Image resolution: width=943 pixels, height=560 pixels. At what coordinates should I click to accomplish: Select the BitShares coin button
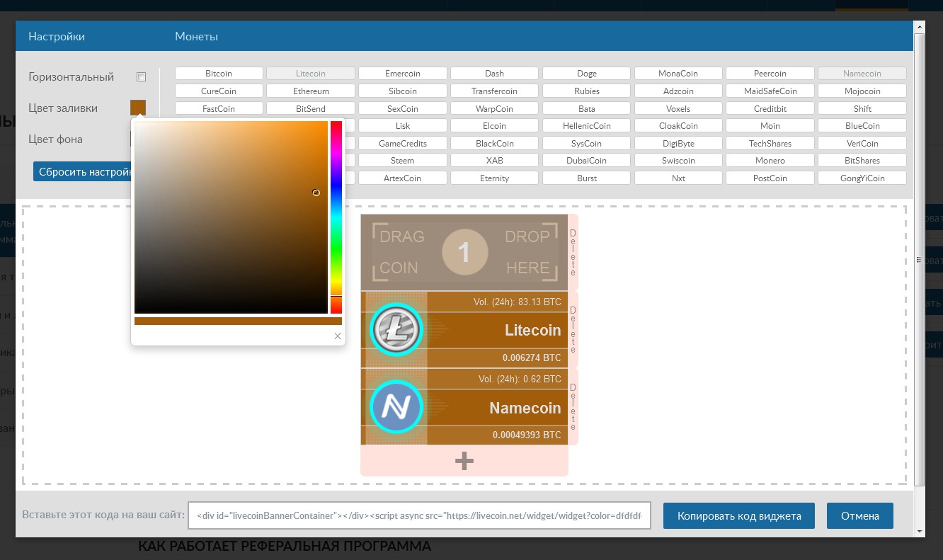point(862,160)
